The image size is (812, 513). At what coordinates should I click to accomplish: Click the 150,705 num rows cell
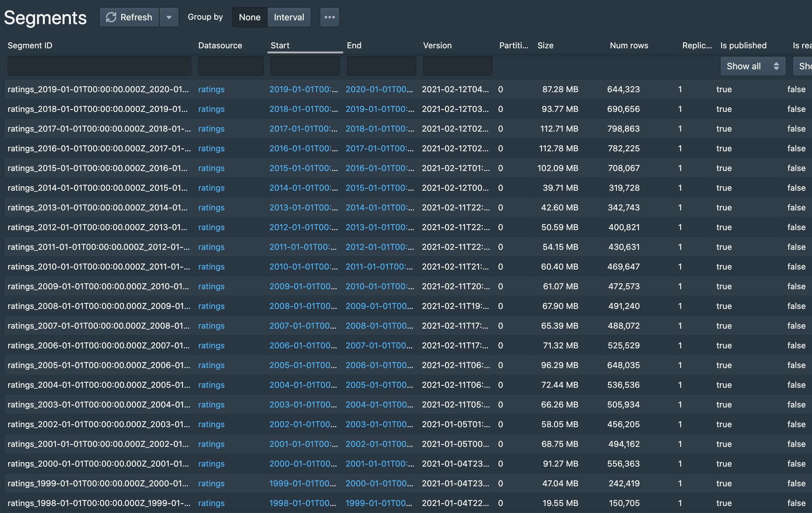pyautogui.click(x=624, y=503)
